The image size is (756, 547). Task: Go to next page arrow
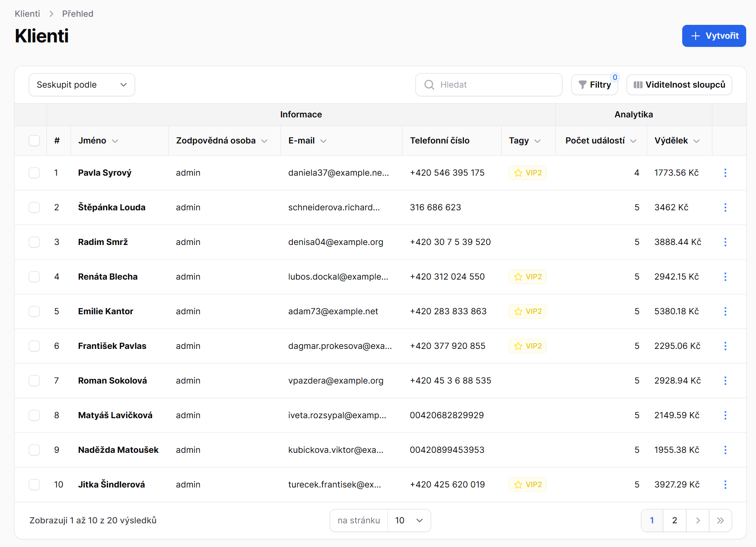(698, 521)
